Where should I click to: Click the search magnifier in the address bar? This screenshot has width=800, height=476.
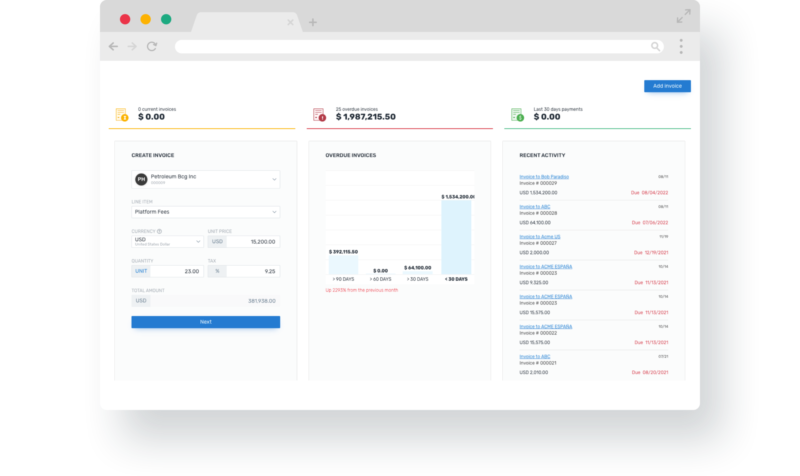pyautogui.click(x=655, y=46)
